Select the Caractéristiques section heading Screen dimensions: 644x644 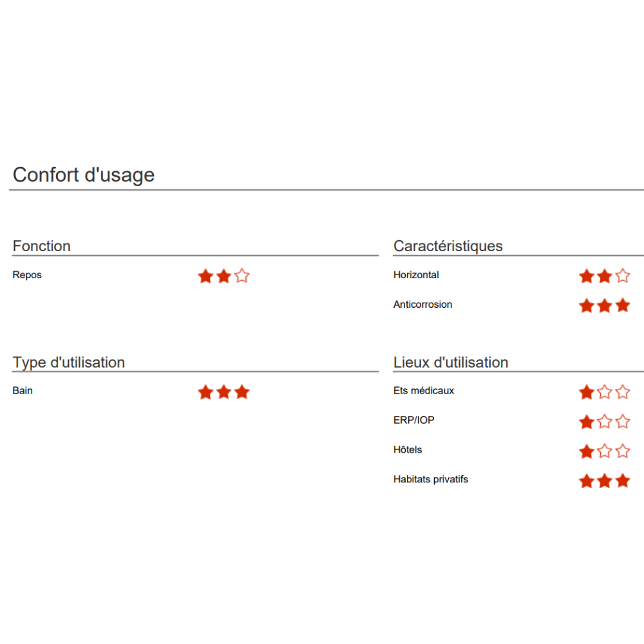(448, 246)
